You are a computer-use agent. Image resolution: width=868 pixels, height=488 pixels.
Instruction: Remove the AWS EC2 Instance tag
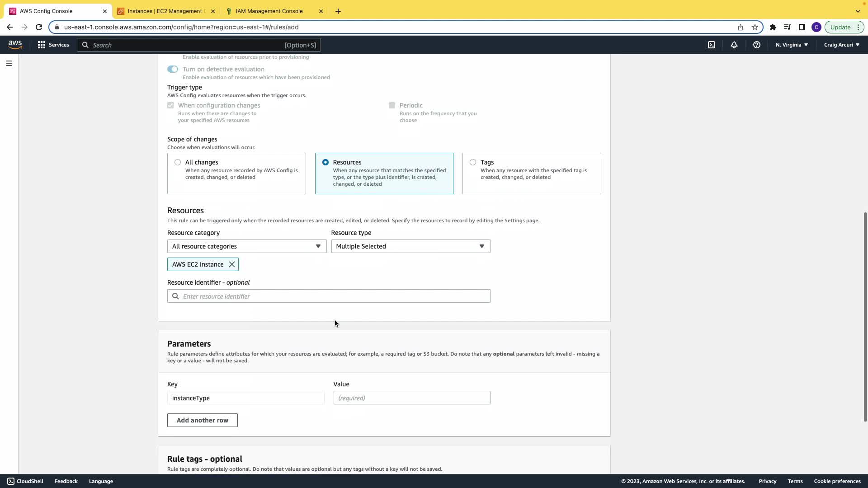(x=232, y=264)
